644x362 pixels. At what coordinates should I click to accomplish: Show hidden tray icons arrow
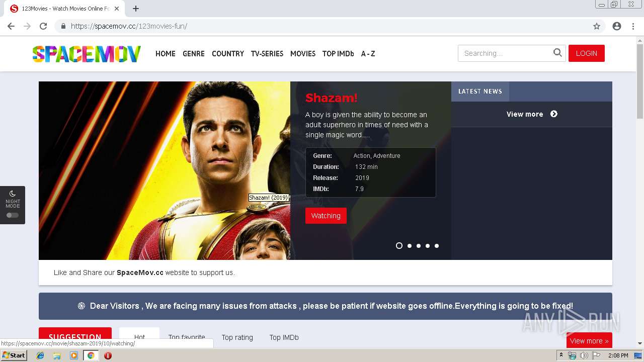(x=561, y=355)
